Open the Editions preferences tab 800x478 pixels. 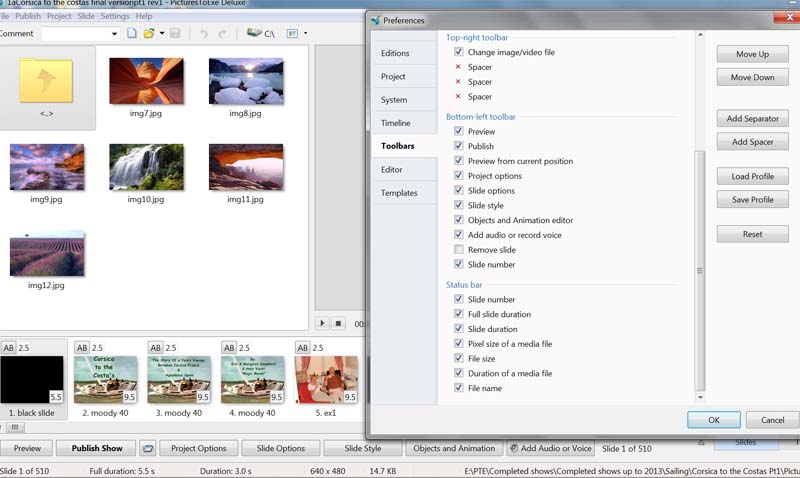click(405, 53)
